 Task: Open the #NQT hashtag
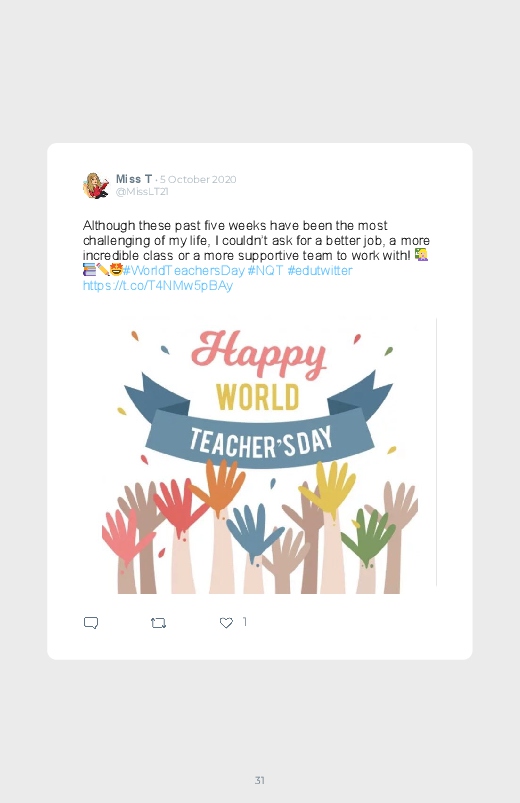pos(265,270)
